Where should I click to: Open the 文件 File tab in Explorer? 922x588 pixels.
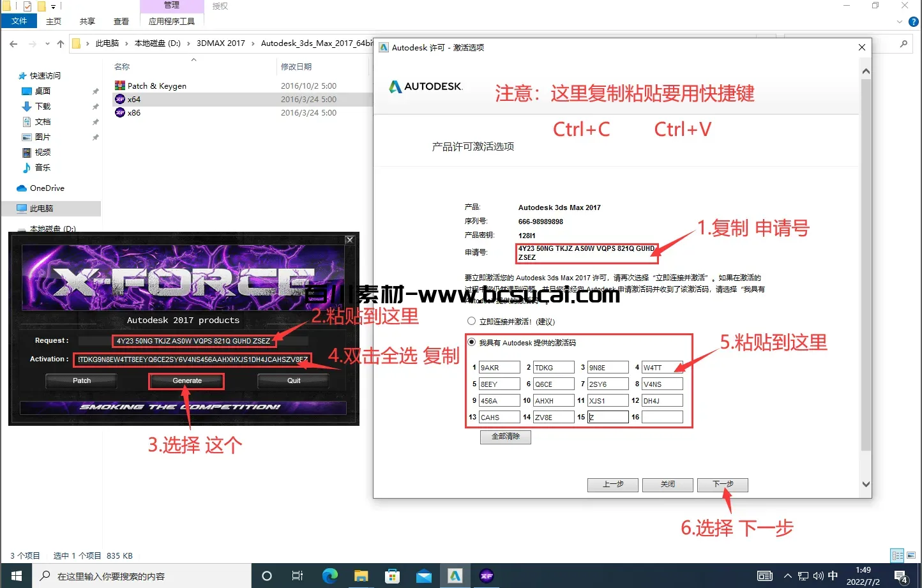tap(19, 21)
